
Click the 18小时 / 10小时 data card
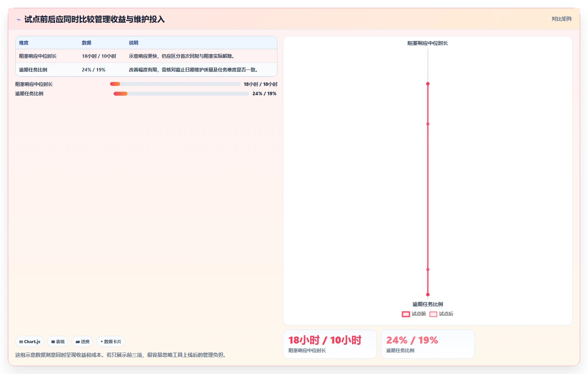[330, 344]
